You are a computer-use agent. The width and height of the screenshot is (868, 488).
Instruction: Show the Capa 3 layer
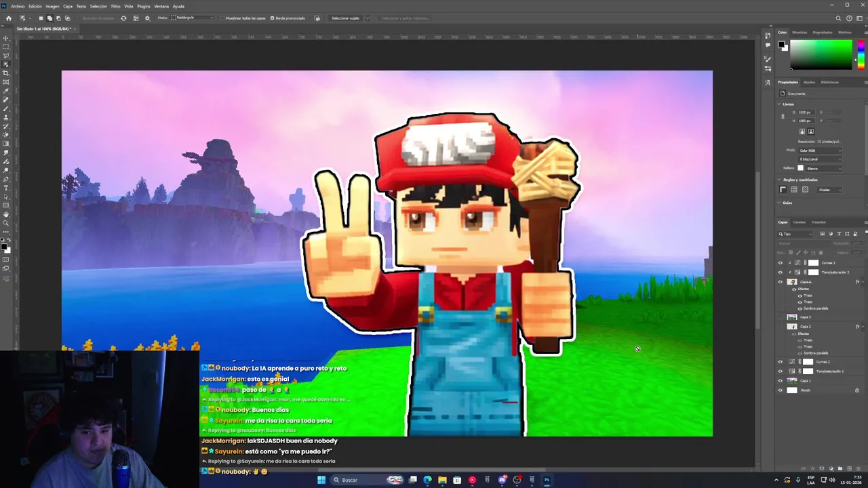[780, 317]
